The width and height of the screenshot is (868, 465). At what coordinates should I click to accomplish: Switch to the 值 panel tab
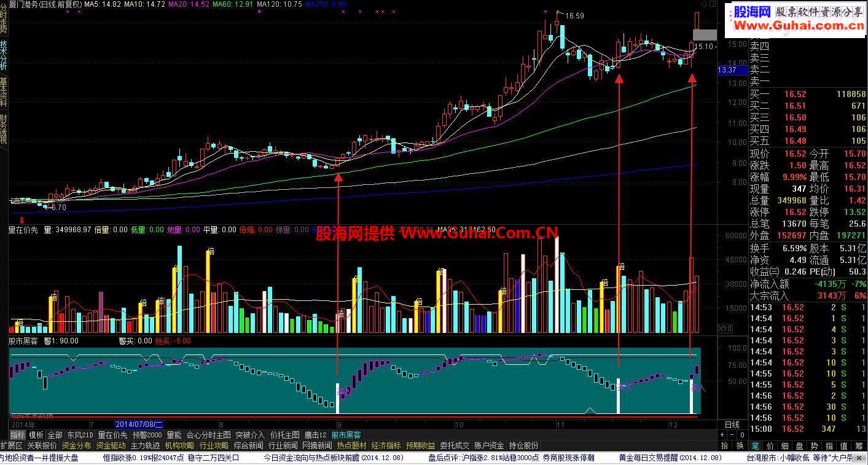(x=844, y=445)
